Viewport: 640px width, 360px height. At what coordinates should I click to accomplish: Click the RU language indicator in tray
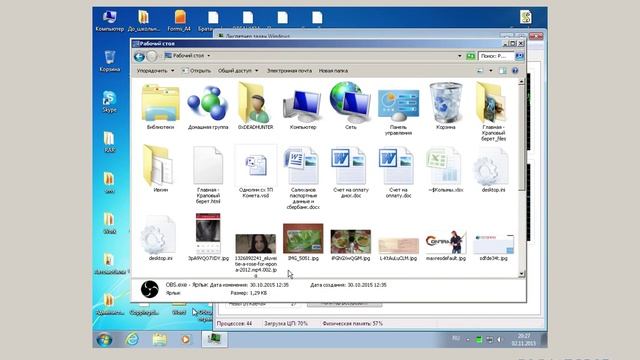[456, 338]
